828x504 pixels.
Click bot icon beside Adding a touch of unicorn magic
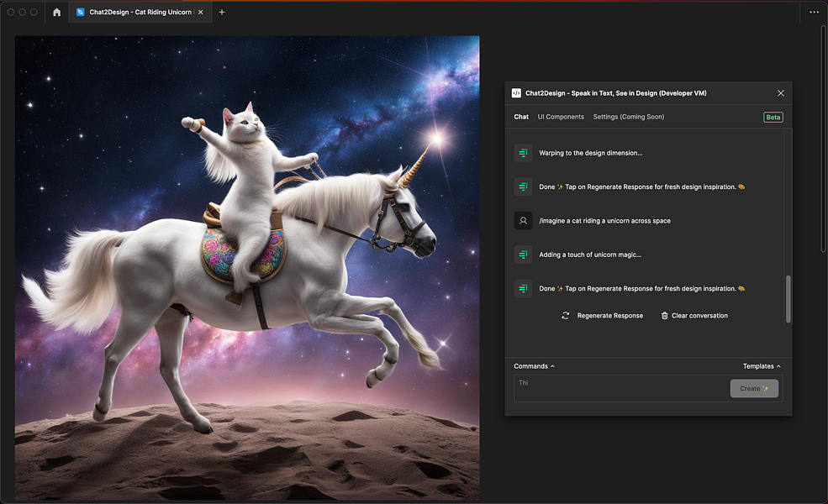pyautogui.click(x=524, y=255)
